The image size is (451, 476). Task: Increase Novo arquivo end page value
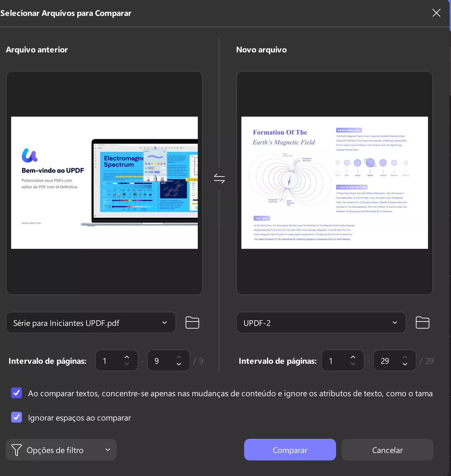[x=405, y=357]
